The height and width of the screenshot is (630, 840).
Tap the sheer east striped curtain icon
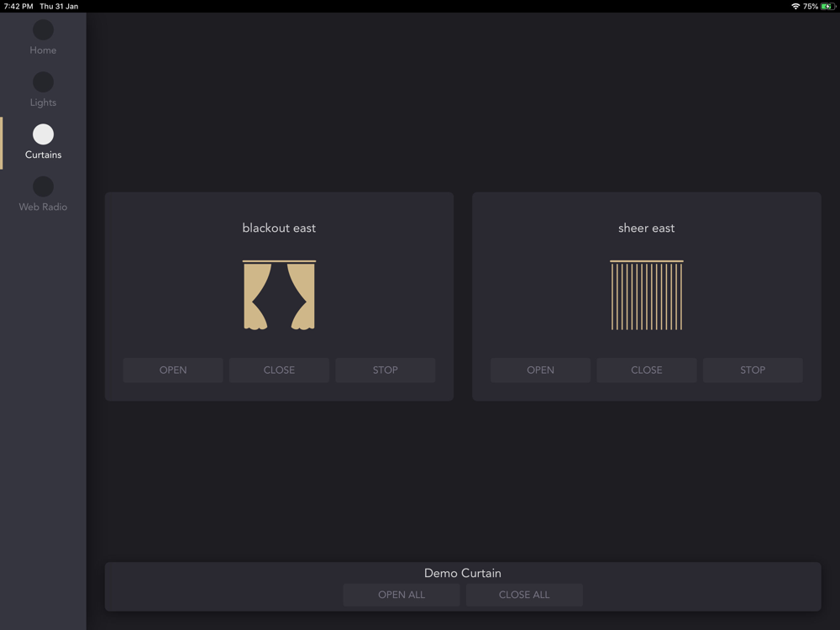[647, 295]
